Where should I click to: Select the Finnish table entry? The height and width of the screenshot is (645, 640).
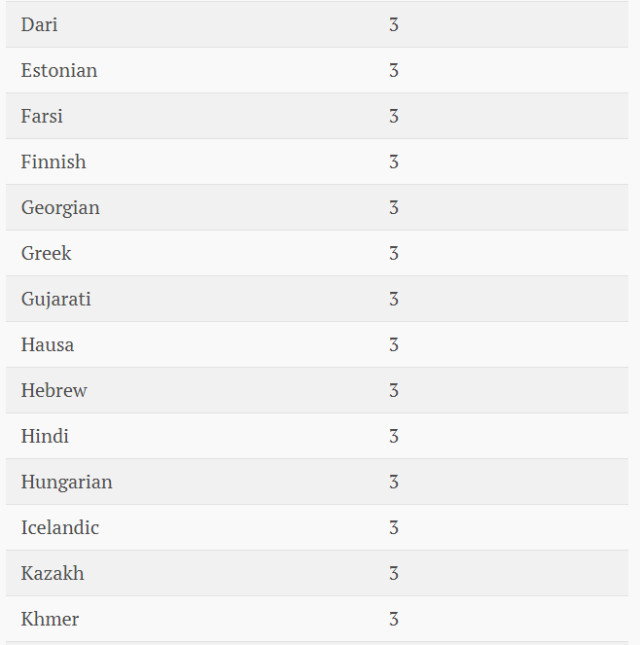[x=53, y=162]
